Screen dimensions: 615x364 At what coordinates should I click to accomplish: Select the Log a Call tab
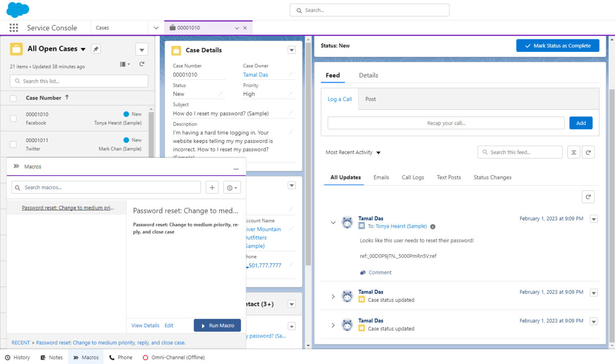(x=339, y=99)
